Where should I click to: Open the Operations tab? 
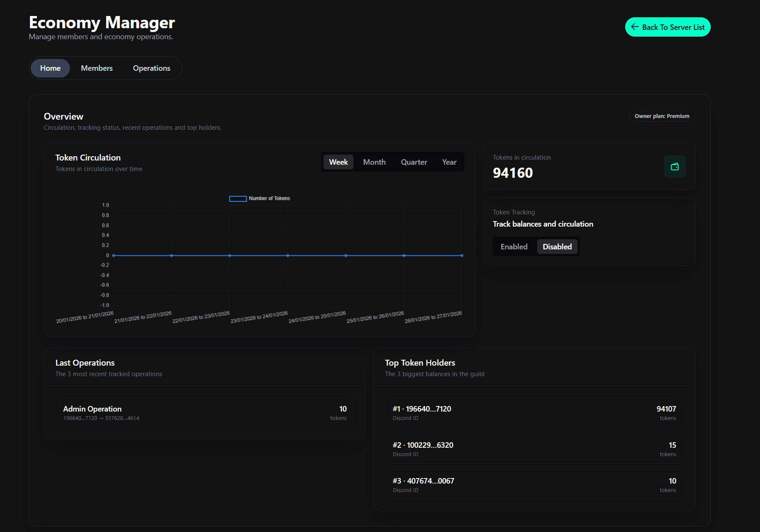click(x=151, y=68)
